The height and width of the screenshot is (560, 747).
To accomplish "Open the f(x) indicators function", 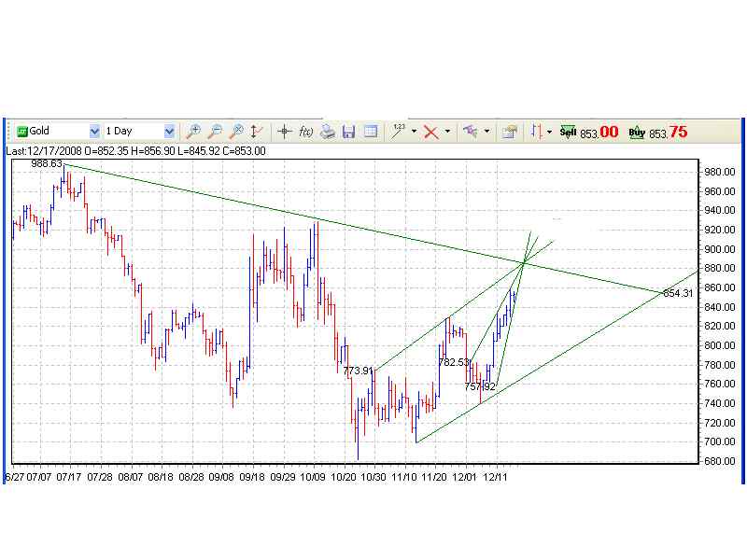I will (x=305, y=132).
